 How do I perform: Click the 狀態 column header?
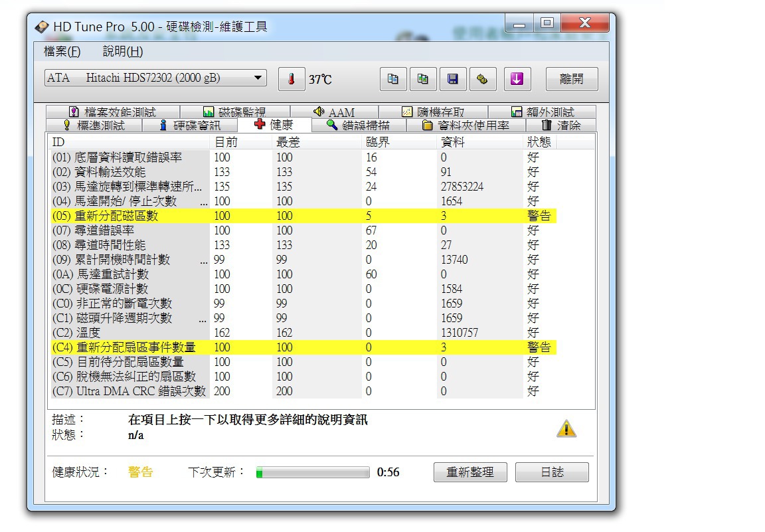(540, 142)
